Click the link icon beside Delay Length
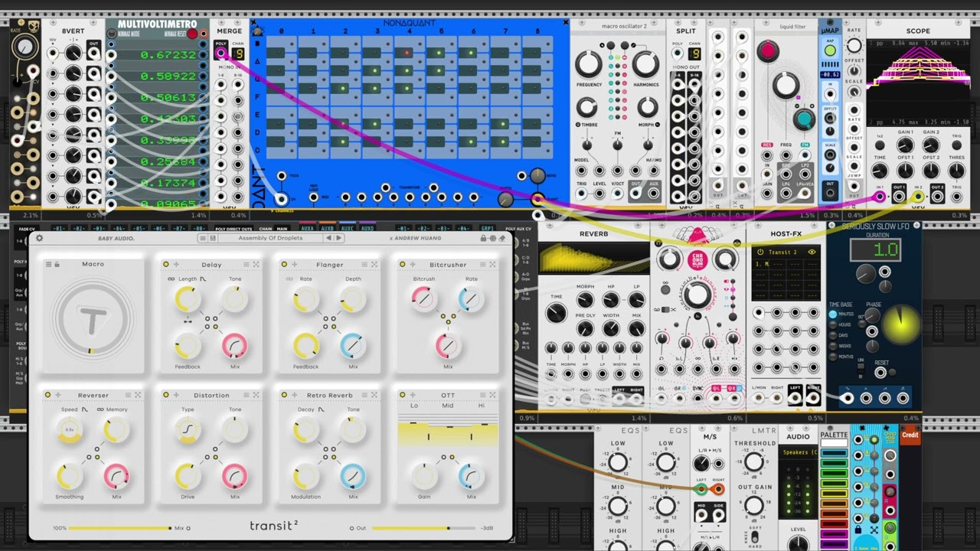 point(171,279)
